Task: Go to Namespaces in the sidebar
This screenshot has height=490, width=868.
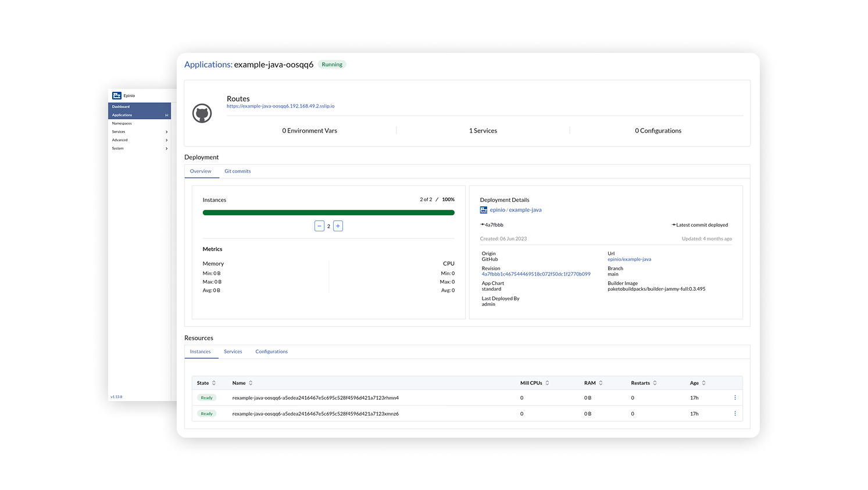Action: point(122,123)
